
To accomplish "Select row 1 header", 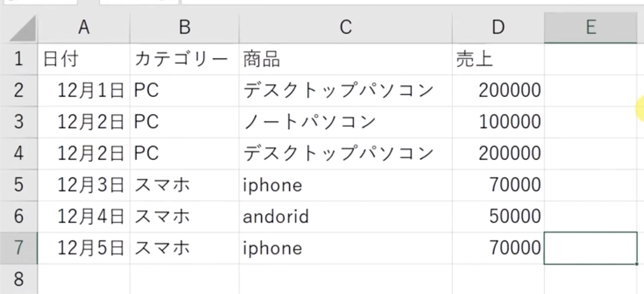I will pyautogui.click(x=19, y=59).
